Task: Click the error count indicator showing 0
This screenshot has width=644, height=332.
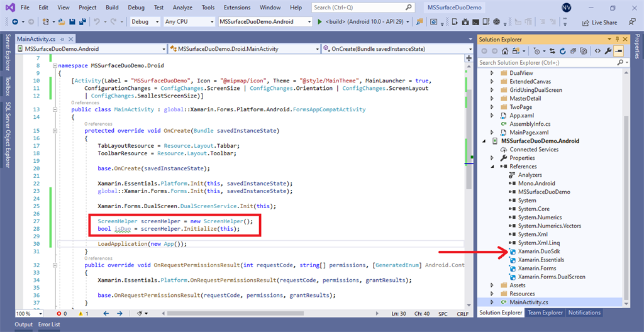Action: pos(62,314)
